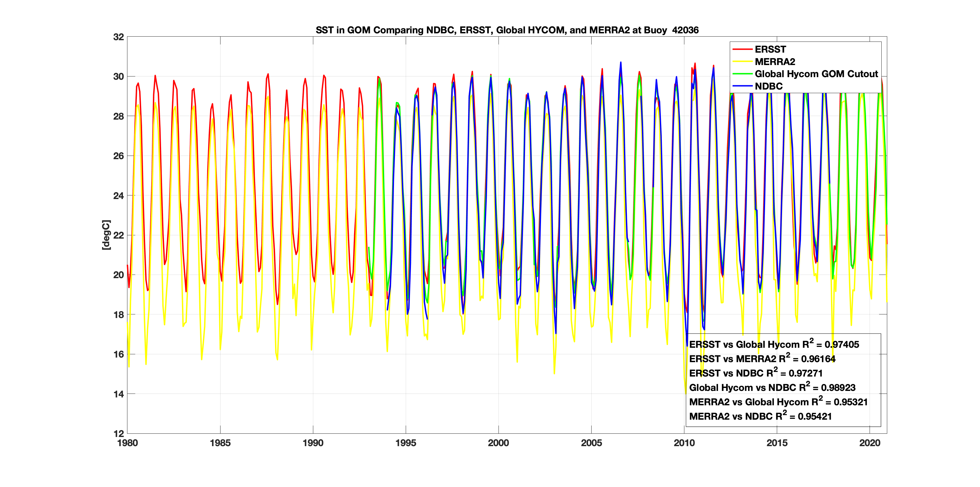The image size is (980, 487).
Task: Click the Global Hycom vs NDBC R² text
Action: click(772, 388)
